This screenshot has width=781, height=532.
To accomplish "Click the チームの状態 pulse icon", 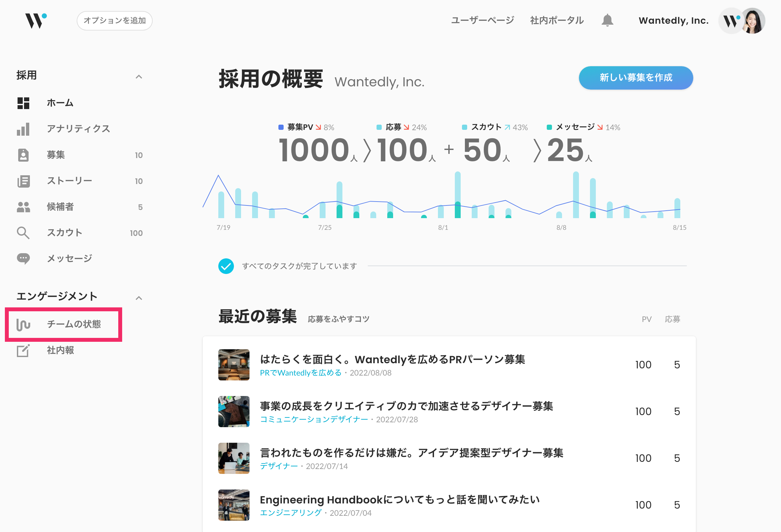I will click(23, 325).
